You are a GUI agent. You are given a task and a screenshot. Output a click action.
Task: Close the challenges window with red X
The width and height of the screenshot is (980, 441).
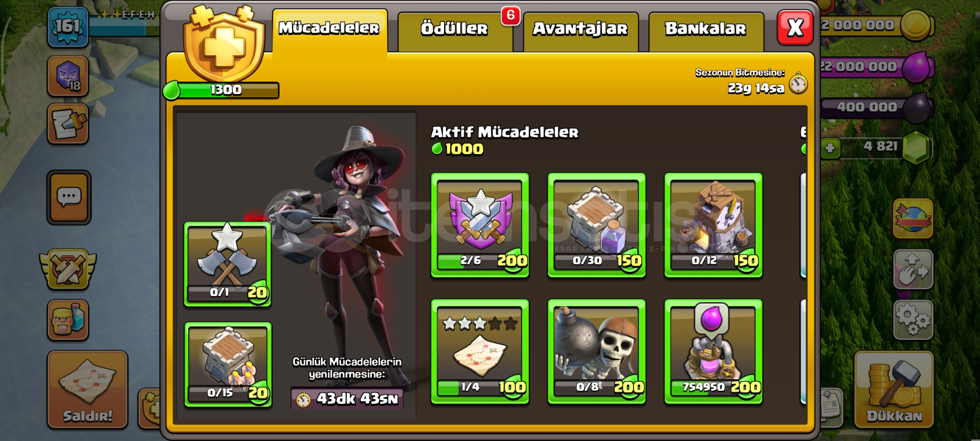tap(795, 28)
